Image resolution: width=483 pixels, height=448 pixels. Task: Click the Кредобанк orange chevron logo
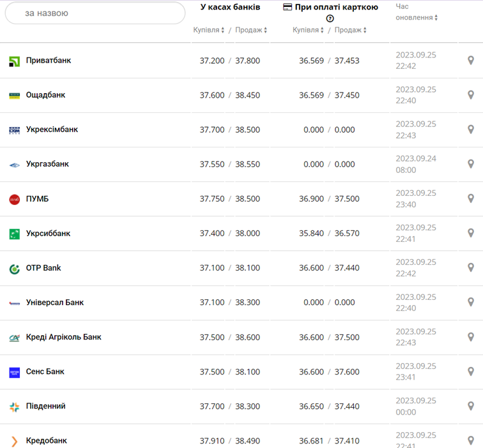(x=14, y=441)
